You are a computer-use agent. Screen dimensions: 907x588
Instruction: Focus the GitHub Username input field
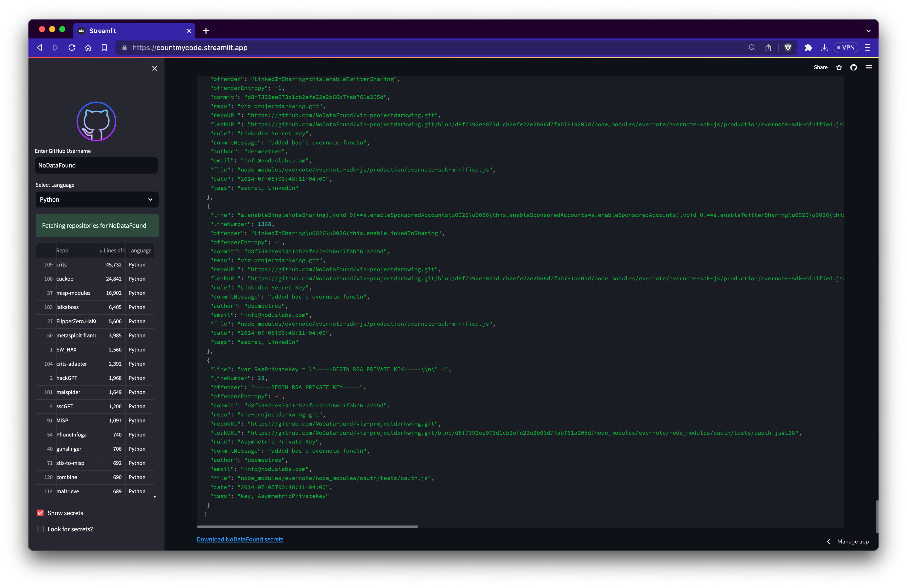click(x=96, y=165)
